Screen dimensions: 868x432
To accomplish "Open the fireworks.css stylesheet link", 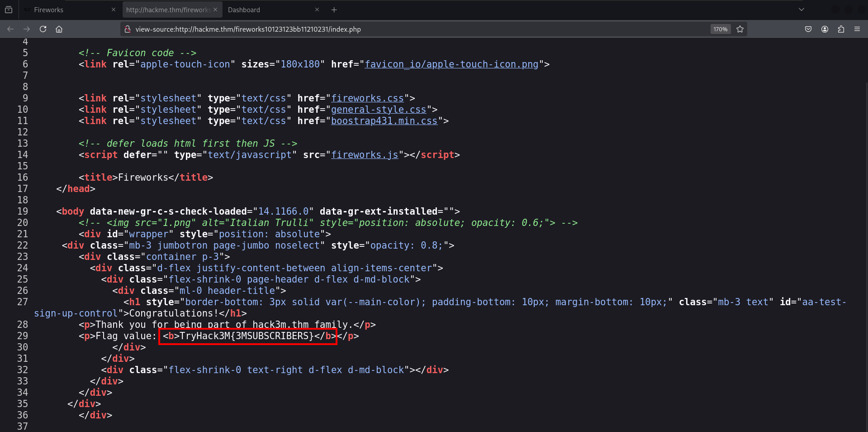I will [x=367, y=98].
